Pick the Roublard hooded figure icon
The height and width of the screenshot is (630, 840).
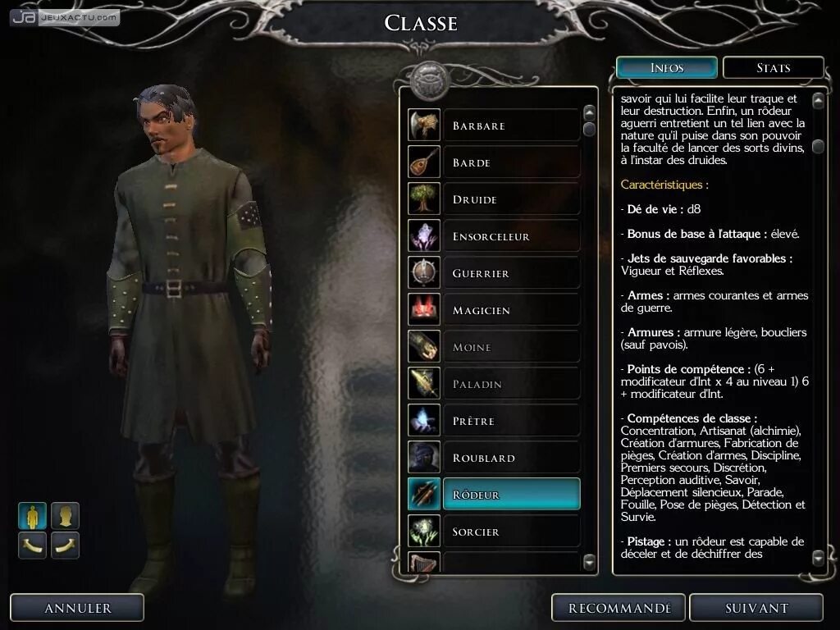[x=424, y=458]
